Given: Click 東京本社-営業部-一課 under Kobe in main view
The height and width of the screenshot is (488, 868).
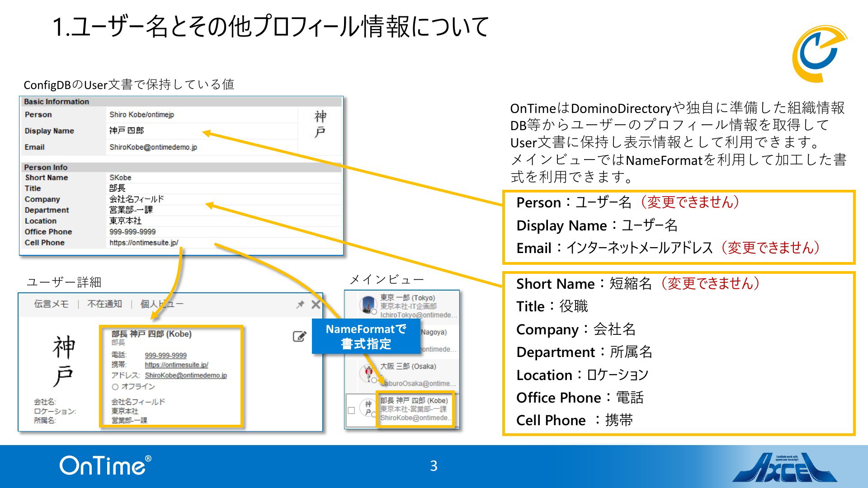Looking at the screenshot, I should [413, 409].
